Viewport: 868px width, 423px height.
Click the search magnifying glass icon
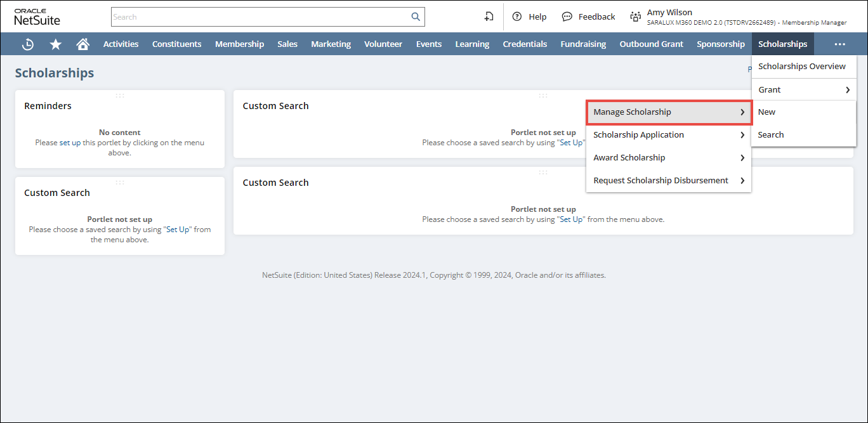416,17
